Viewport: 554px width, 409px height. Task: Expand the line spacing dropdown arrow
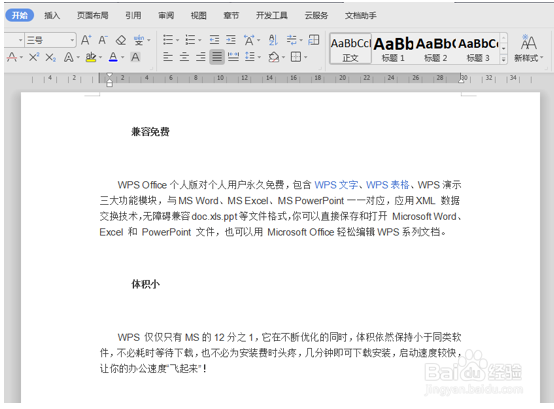tap(259, 57)
